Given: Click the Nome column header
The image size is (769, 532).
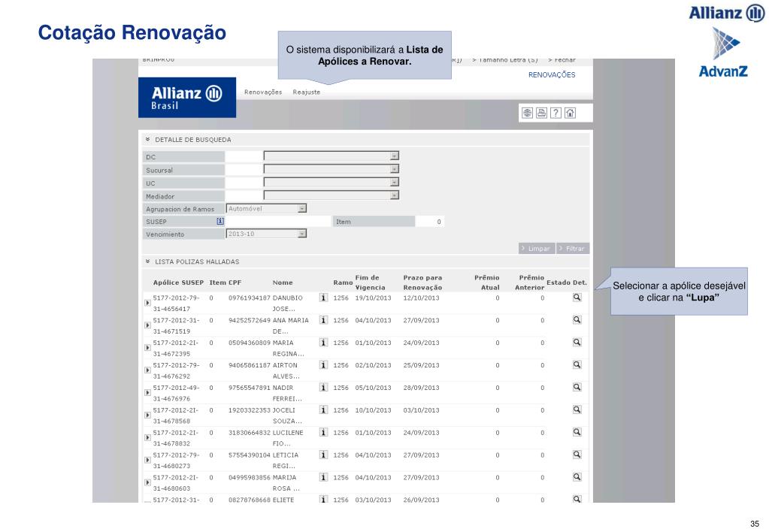Looking at the screenshot, I should pyautogui.click(x=283, y=283).
